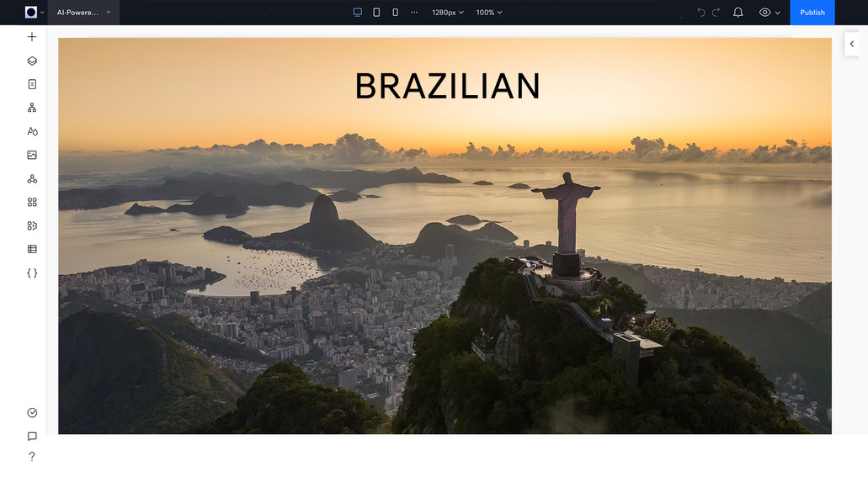868x487 pixels.
Task: Open the comments panel
Action: pos(31,436)
